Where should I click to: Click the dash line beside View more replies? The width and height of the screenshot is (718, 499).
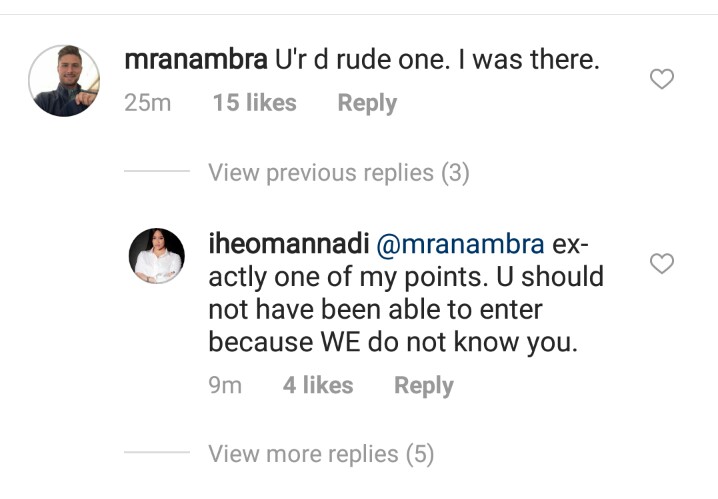pyautogui.click(x=156, y=454)
